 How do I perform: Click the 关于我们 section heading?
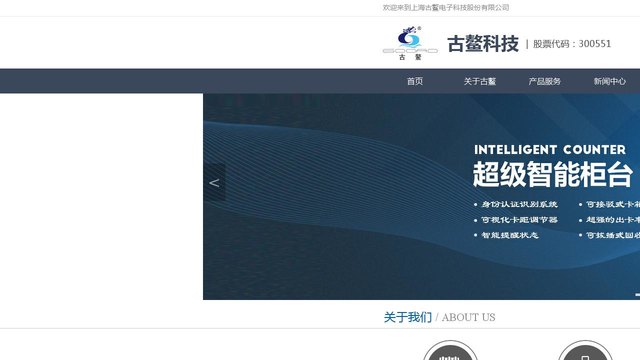point(407,317)
